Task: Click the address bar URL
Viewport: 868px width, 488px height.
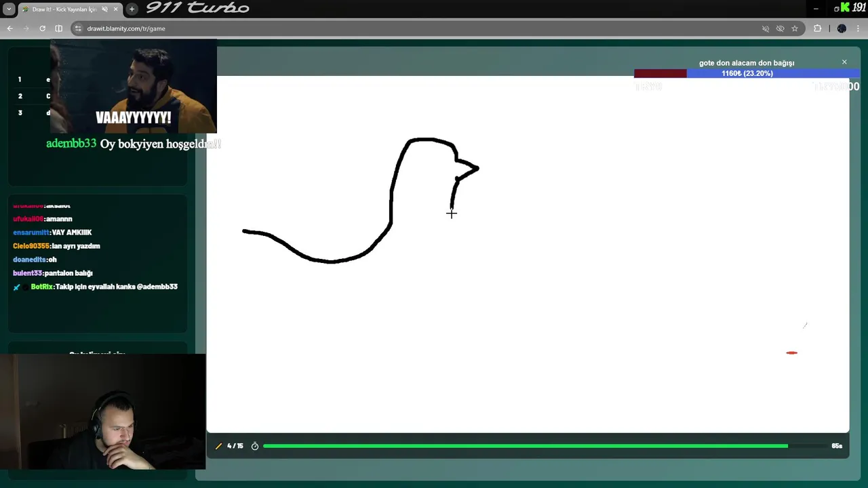Action: pos(126,28)
